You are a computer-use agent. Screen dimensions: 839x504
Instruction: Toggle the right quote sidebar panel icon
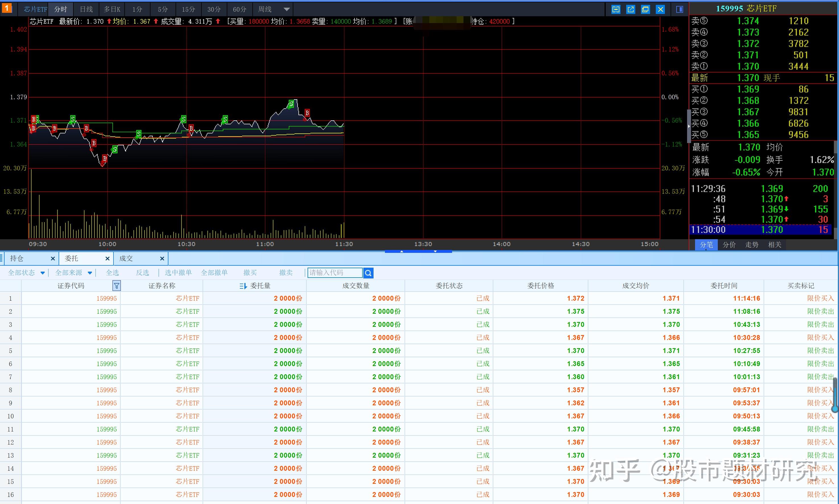click(680, 9)
